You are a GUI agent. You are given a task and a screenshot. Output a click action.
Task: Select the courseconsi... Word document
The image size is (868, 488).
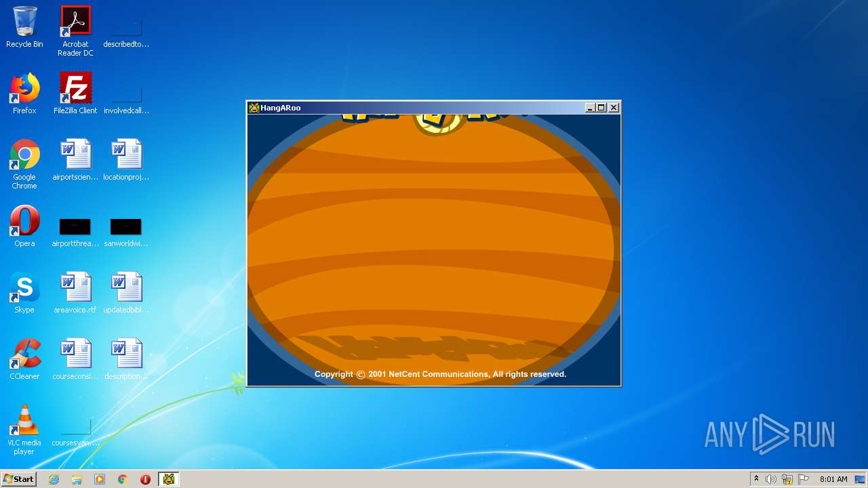[75, 359]
